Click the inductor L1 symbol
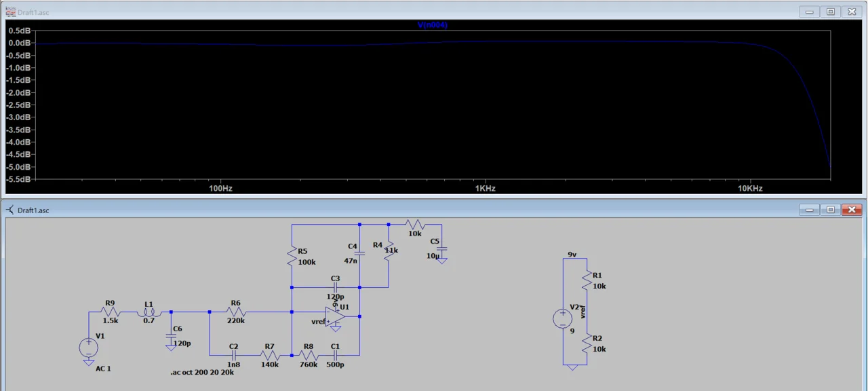The height and width of the screenshot is (391, 868). click(x=149, y=312)
